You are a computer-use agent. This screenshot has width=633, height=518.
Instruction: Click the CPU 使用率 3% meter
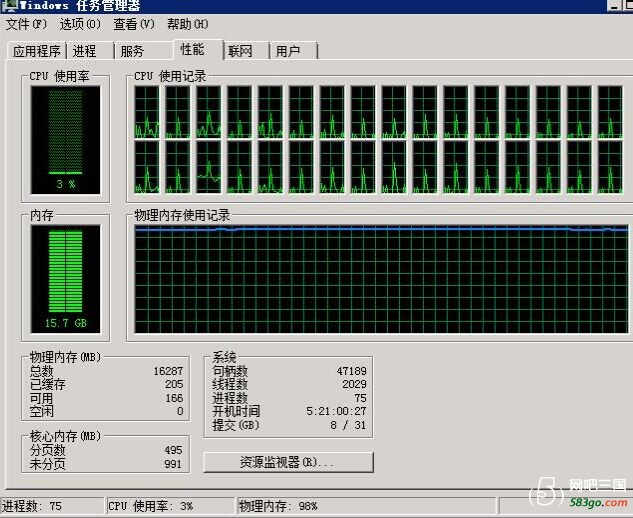pos(65,140)
